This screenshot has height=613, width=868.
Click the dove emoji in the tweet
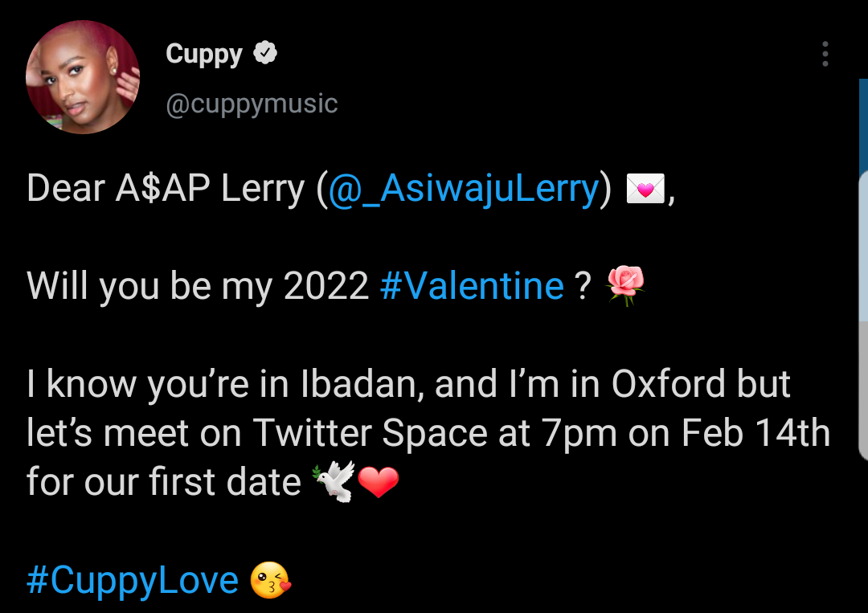point(333,483)
